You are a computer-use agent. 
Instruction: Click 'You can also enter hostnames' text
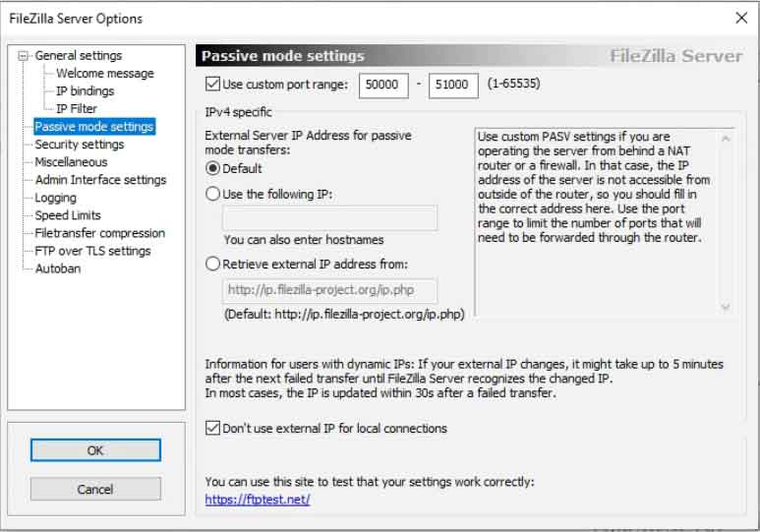pos(304,240)
